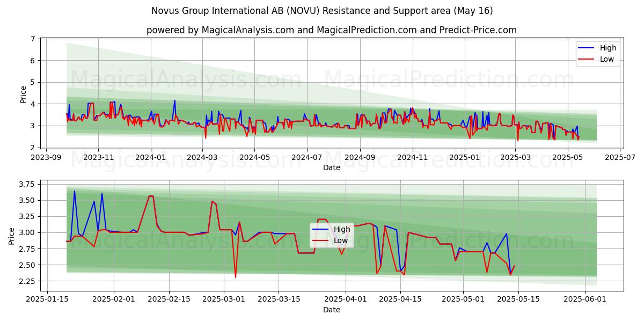Click the '2025-03-15' label on bottom chart
Screen dimensions: 644x322
279,299
